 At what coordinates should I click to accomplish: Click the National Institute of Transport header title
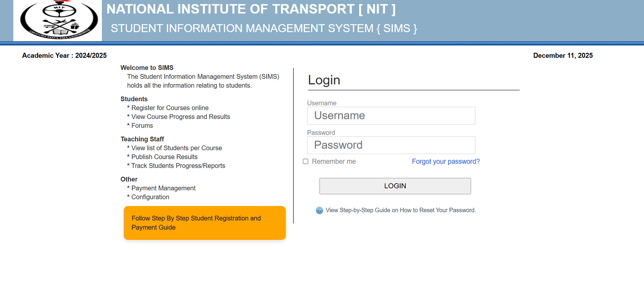click(251, 9)
